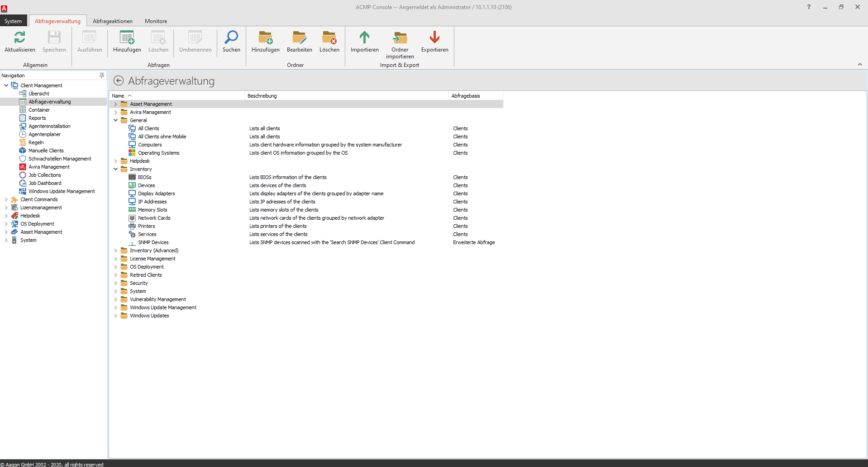Click the Umbenennen rename icon
This screenshot has height=467, width=868.
click(x=196, y=38)
